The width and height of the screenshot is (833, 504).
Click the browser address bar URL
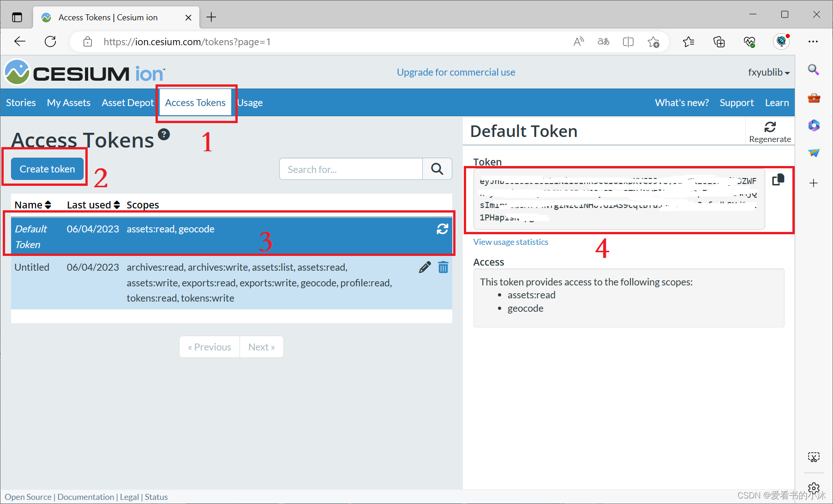tap(187, 42)
